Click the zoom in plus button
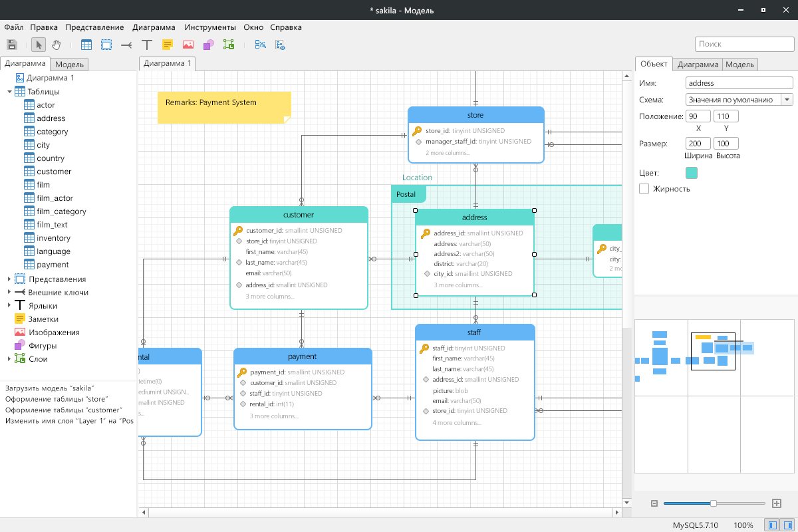The height and width of the screenshot is (532, 798). coord(776,503)
